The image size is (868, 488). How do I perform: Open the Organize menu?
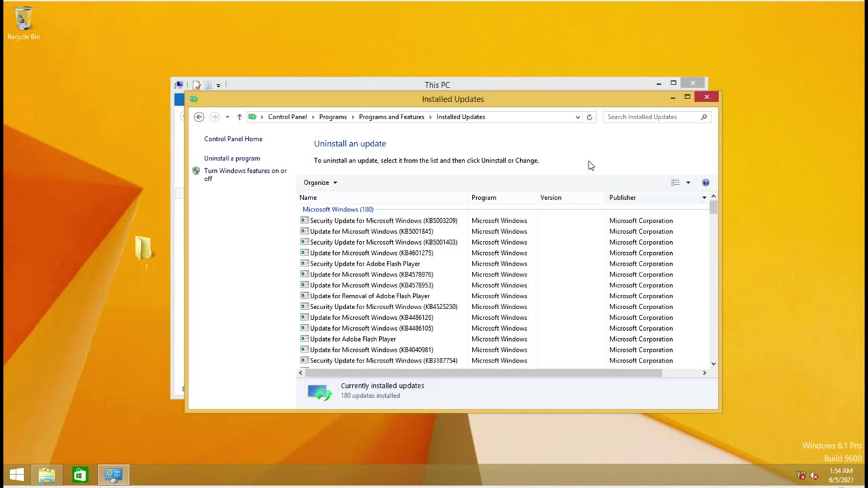[x=320, y=182]
